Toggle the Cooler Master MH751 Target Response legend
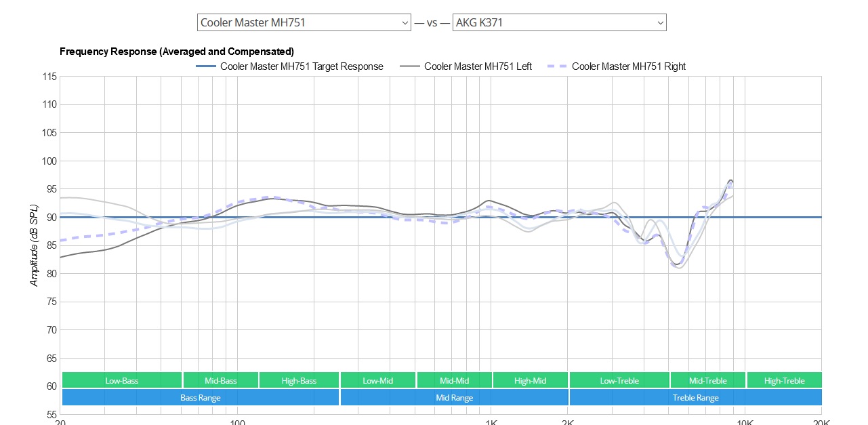The height and width of the screenshot is (425, 868). (x=290, y=66)
